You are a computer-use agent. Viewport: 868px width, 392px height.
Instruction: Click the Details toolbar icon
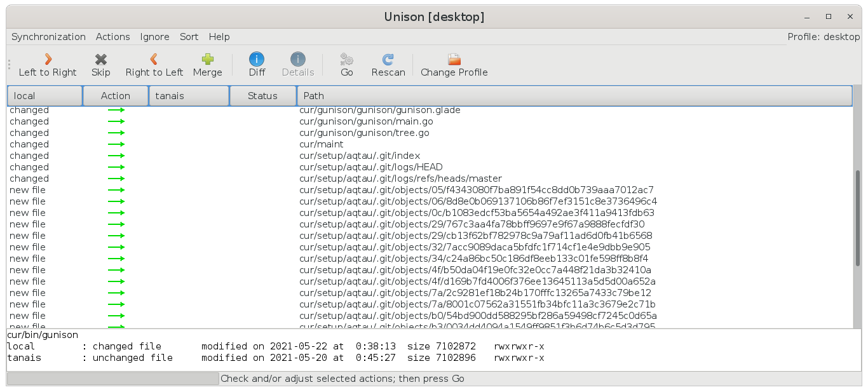point(298,59)
